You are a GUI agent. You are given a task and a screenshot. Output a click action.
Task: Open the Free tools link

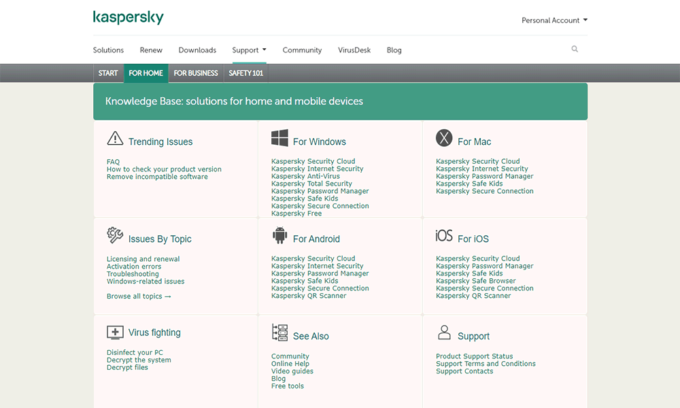[x=288, y=386]
